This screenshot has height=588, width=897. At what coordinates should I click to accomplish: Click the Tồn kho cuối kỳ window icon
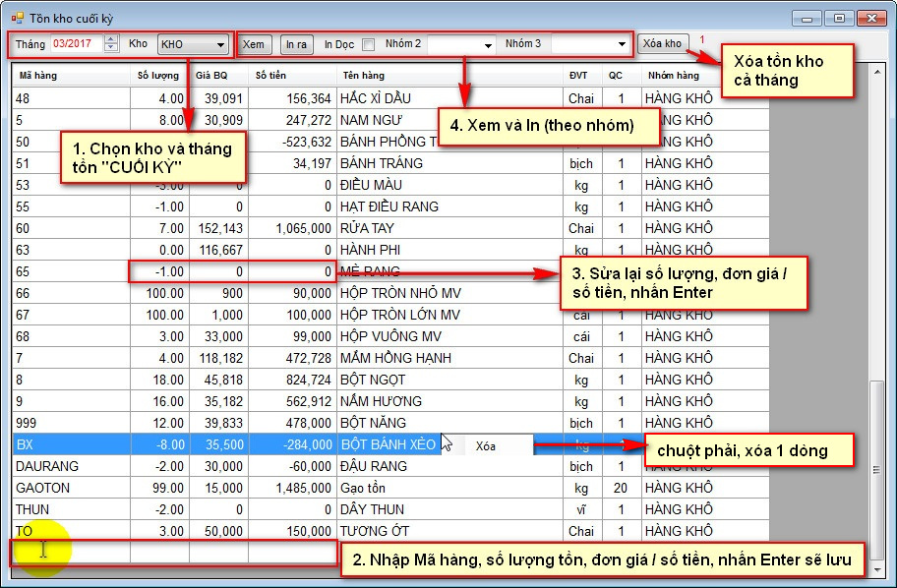[x=17, y=19]
